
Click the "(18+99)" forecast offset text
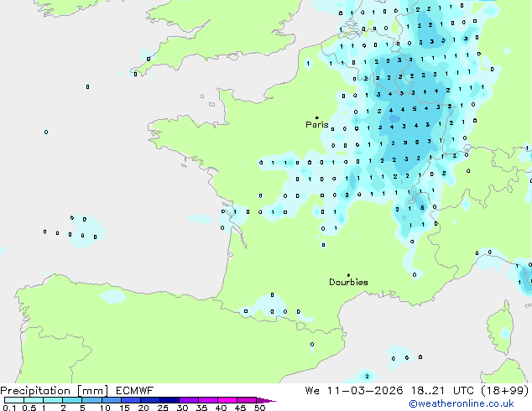click(x=505, y=391)
